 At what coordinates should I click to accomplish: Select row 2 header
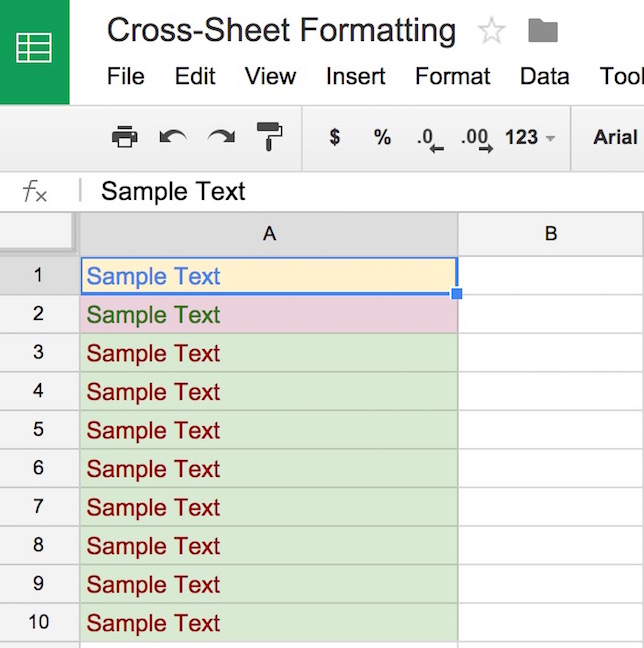pyautogui.click(x=39, y=314)
